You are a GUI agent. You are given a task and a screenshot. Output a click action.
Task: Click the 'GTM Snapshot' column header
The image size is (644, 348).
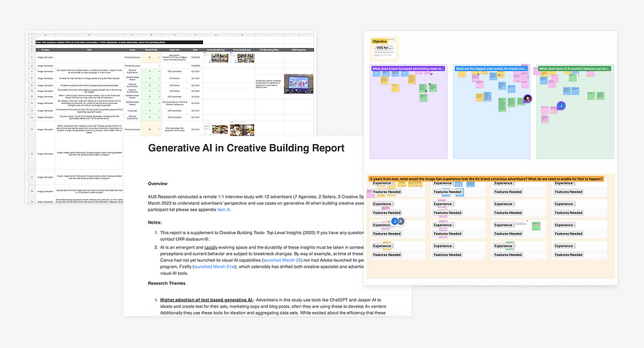(298, 50)
